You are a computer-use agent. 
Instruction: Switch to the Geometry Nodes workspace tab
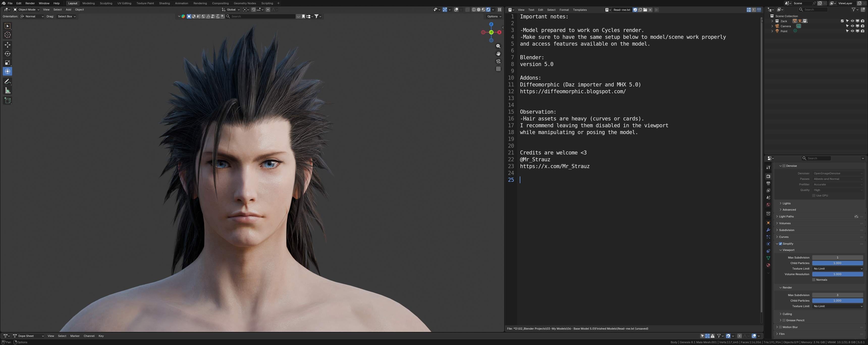(245, 3)
